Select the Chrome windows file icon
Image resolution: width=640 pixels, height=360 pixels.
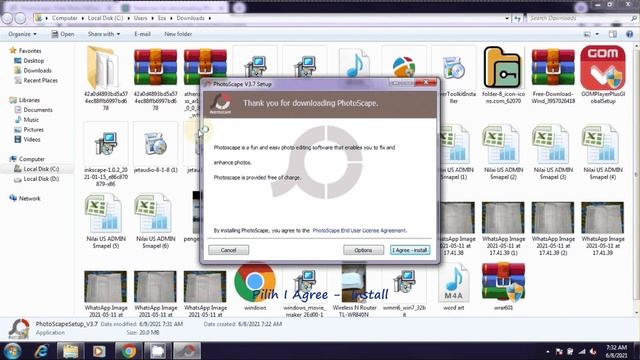(x=255, y=282)
